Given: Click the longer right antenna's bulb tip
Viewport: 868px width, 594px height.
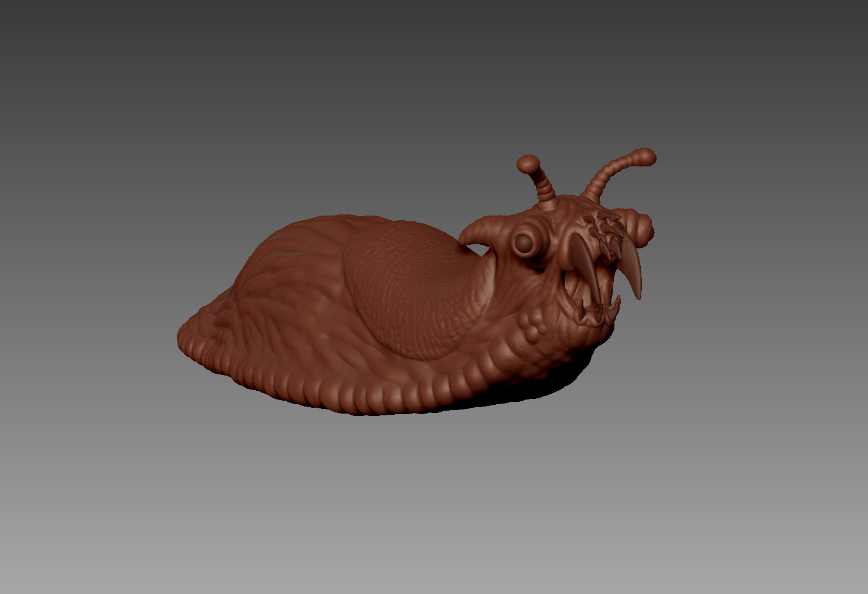Looking at the screenshot, I should pyautogui.click(x=646, y=156).
